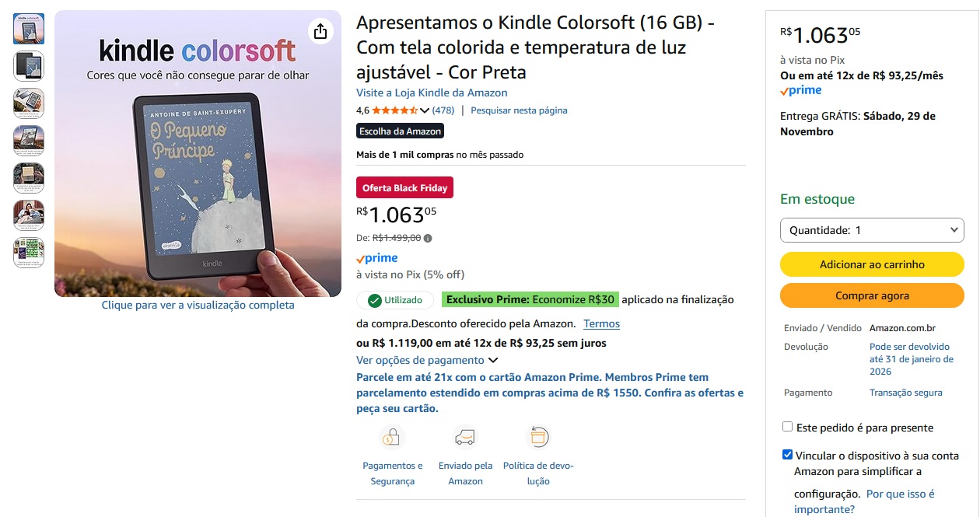Select the Política de devolução icon
The height and width of the screenshot is (517, 980).
pyautogui.click(x=537, y=437)
